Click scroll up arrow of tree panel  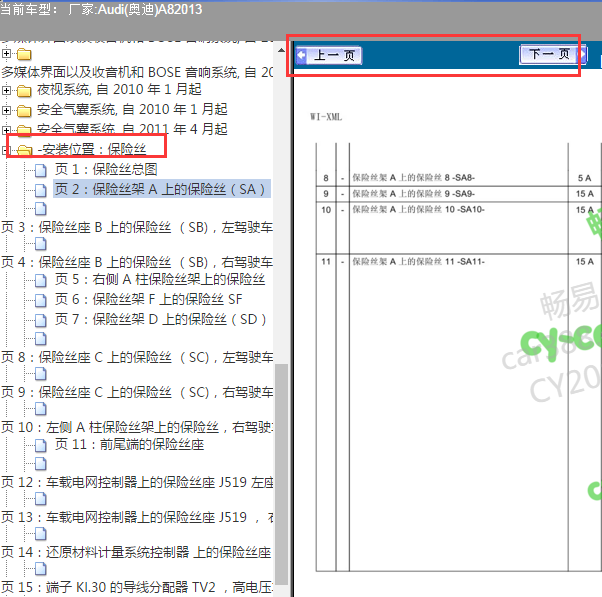[281, 50]
